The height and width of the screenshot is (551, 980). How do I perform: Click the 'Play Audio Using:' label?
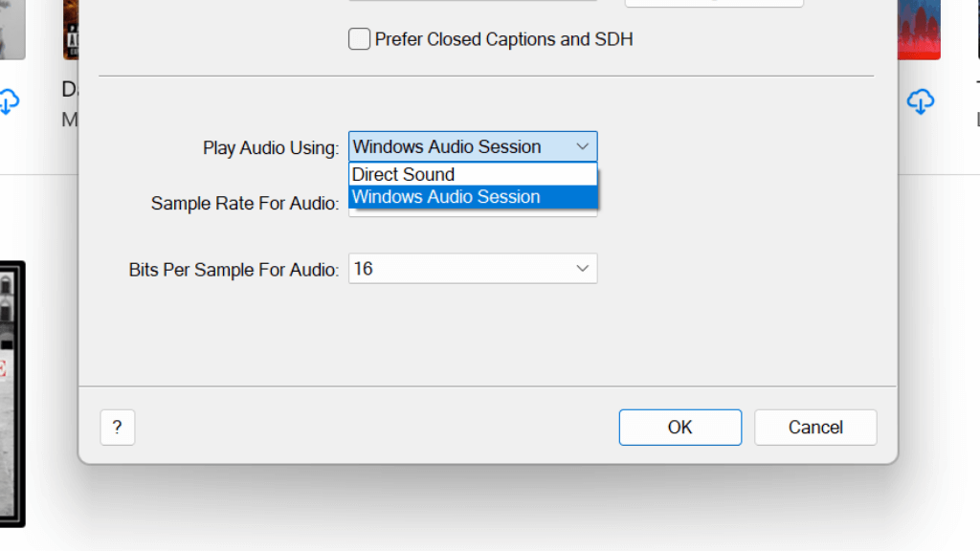[271, 148]
